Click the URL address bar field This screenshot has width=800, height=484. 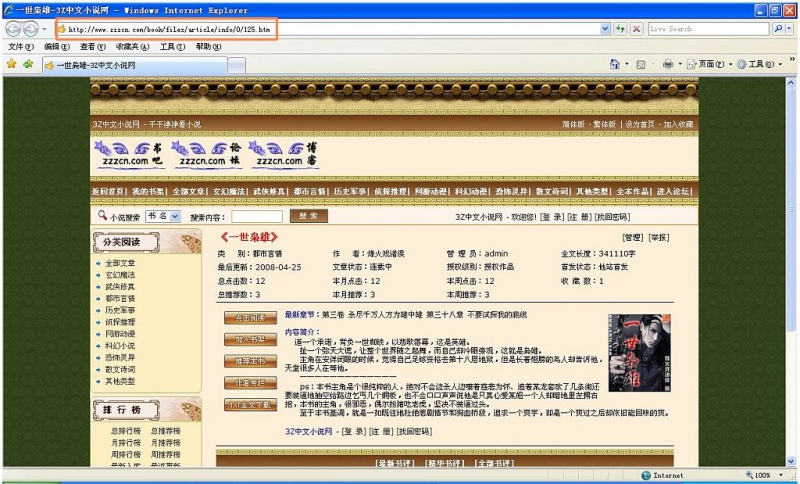point(329,29)
